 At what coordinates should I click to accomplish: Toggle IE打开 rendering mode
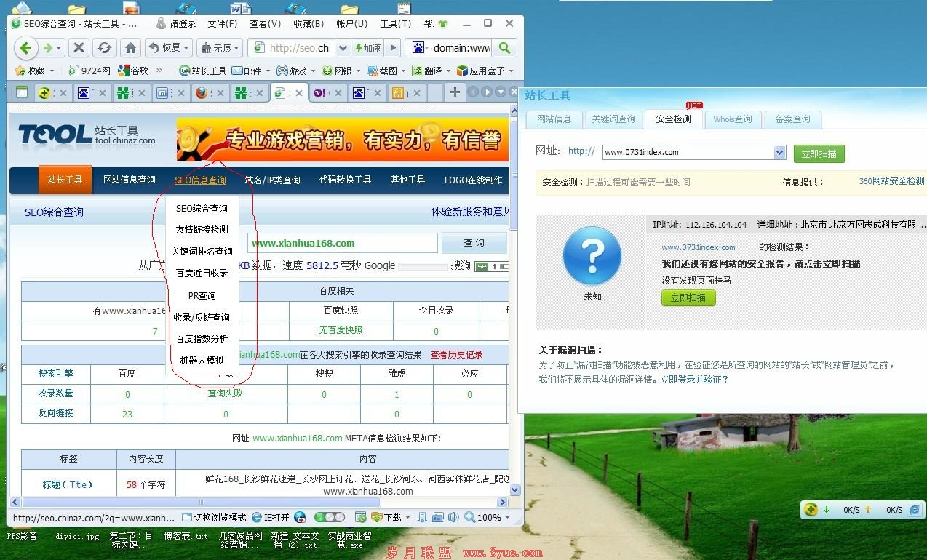point(273,517)
